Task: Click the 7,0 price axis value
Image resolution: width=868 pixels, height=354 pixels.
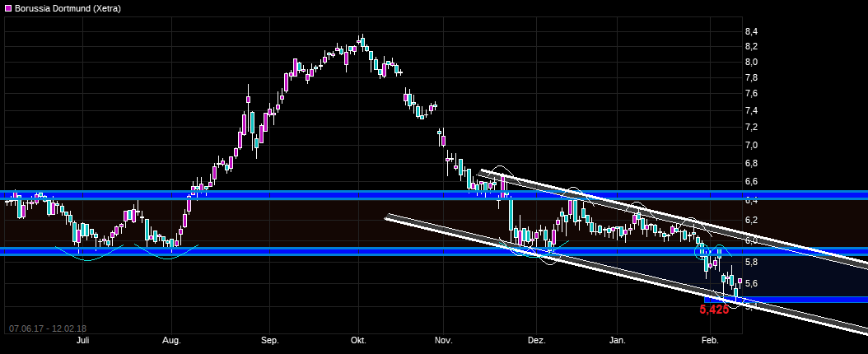Action: point(751,145)
